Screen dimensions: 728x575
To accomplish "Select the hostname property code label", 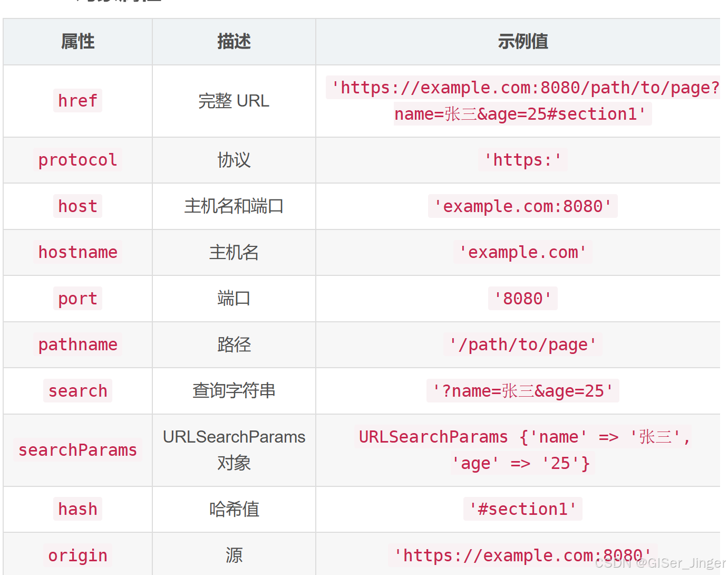I will [x=77, y=252].
